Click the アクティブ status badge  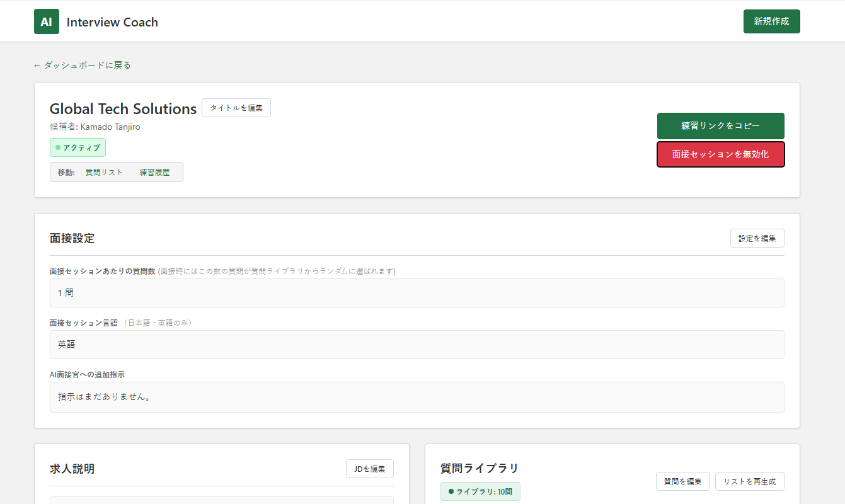tap(78, 147)
